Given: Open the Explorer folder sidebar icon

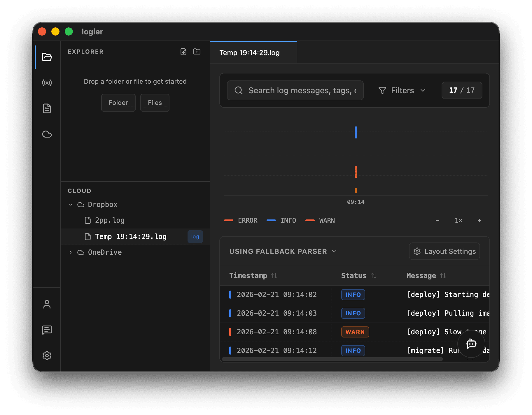Looking at the screenshot, I should coord(47,57).
